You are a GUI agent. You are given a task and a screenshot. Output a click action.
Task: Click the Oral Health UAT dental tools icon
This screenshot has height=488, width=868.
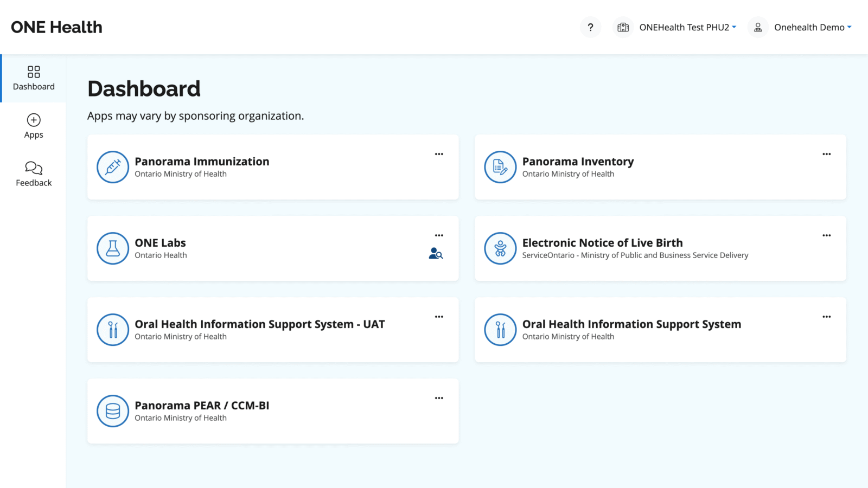pyautogui.click(x=113, y=330)
